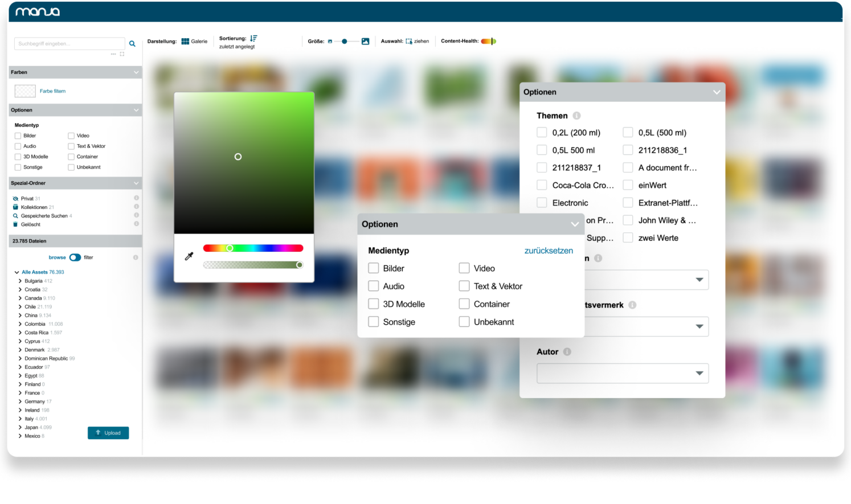Click the Größe thumbnail size slider
The height and width of the screenshot is (504, 851).
point(346,42)
